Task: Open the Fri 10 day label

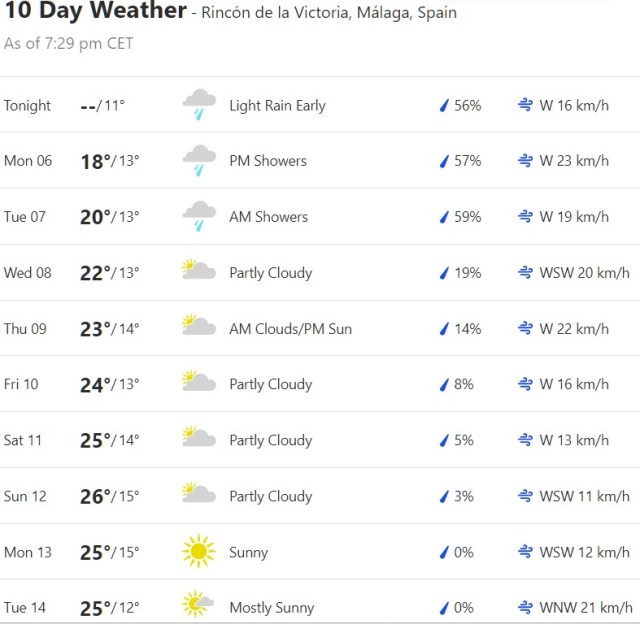Action: pos(21,384)
